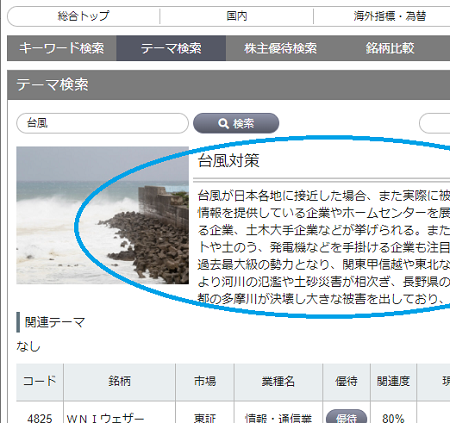Switch to キーワード検索 tab
The width and height of the screenshot is (450, 423).
(x=62, y=48)
